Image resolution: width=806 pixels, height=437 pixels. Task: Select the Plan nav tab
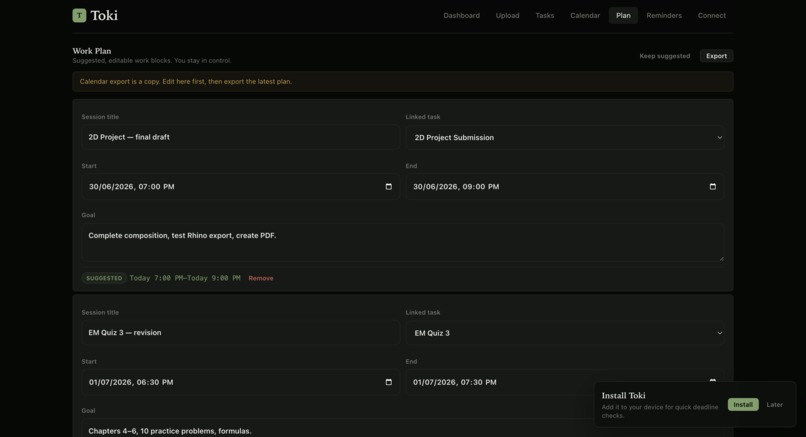[x=623, y=15]
